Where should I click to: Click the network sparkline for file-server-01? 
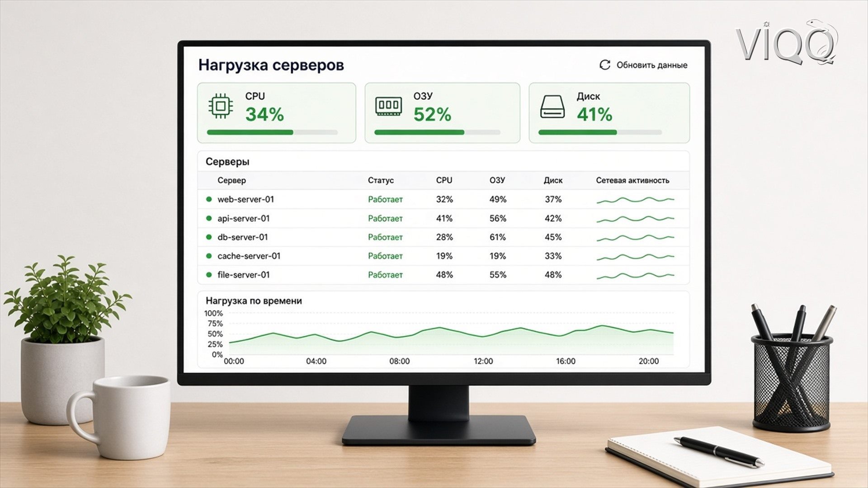tap(635, 275)
